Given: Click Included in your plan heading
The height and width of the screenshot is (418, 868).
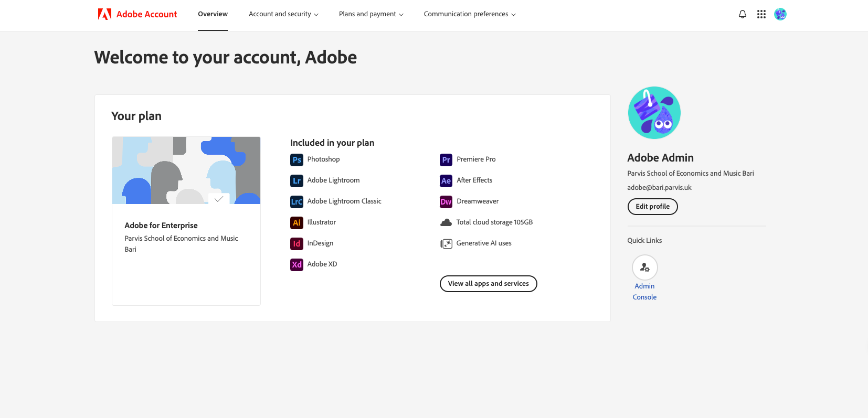Looking at the screenshot, I should click(x=332, y=143).
